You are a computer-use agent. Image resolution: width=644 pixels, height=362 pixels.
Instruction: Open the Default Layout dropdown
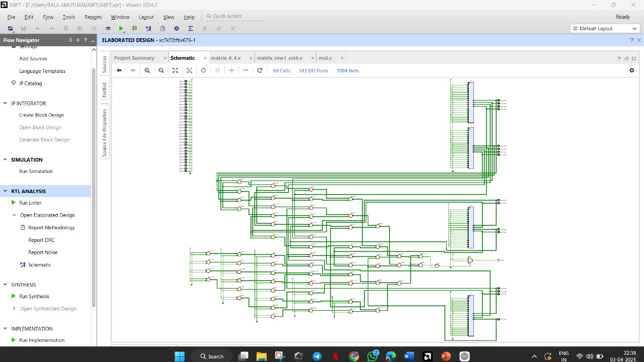(x=604, y=29)
